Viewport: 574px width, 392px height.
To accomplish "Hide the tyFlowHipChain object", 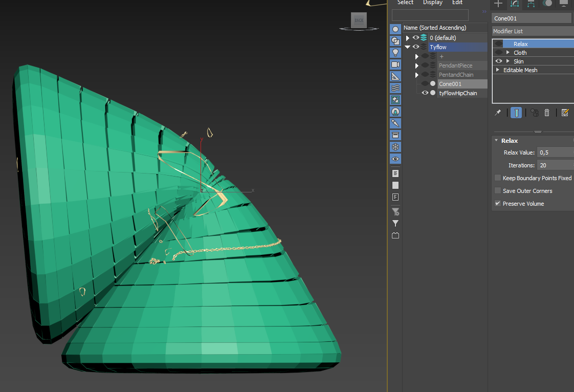I will coord(425,93).
